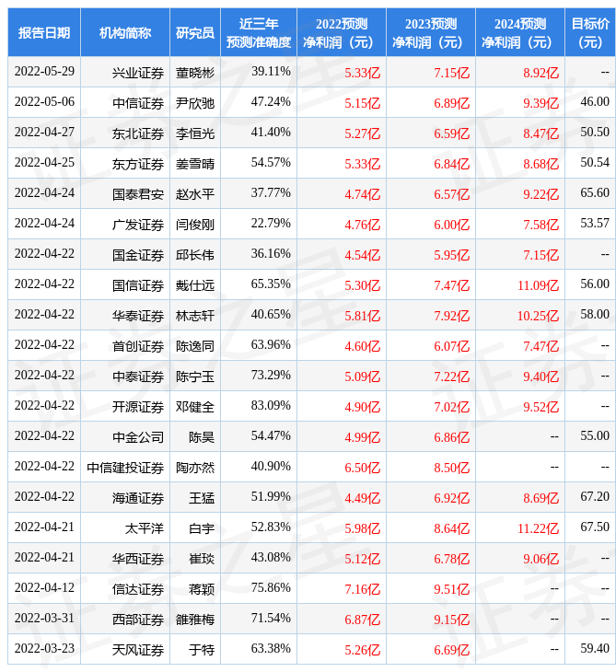Click researcher name 邱长伟

click(195, 255)
